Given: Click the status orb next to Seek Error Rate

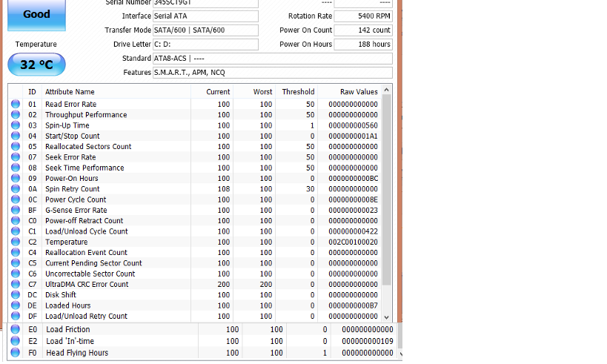Looking at the screenshot, I should pyautogui.click(x=16, y=157).
